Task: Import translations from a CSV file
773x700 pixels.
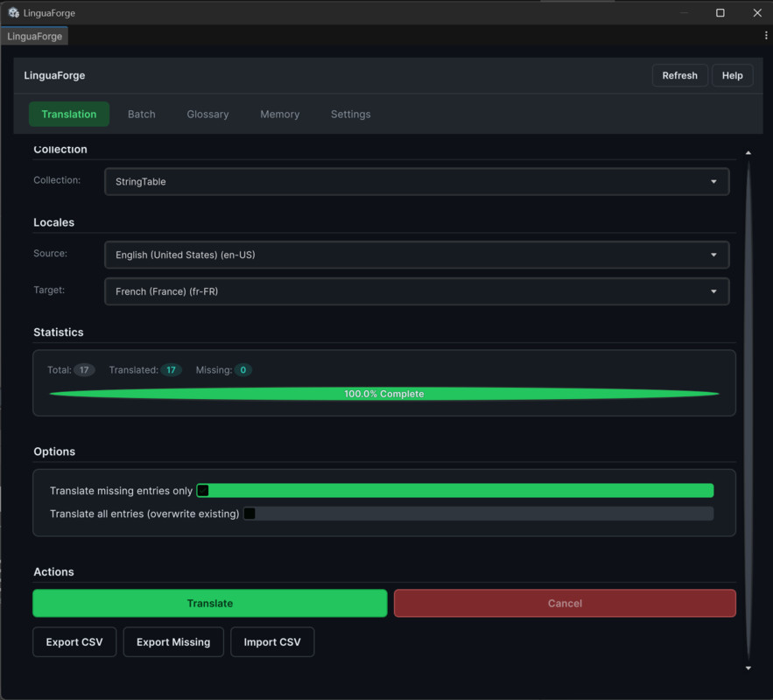Action: point(272,641)
